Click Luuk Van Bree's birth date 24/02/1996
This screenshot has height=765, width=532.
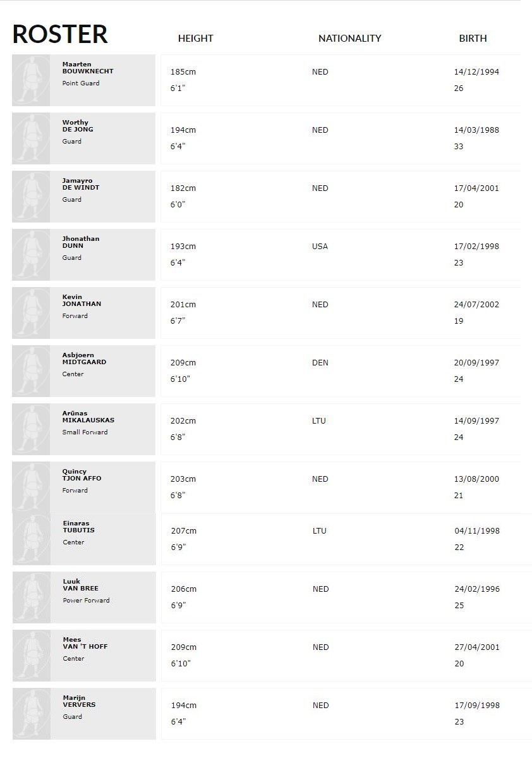[x=476, y=589]
